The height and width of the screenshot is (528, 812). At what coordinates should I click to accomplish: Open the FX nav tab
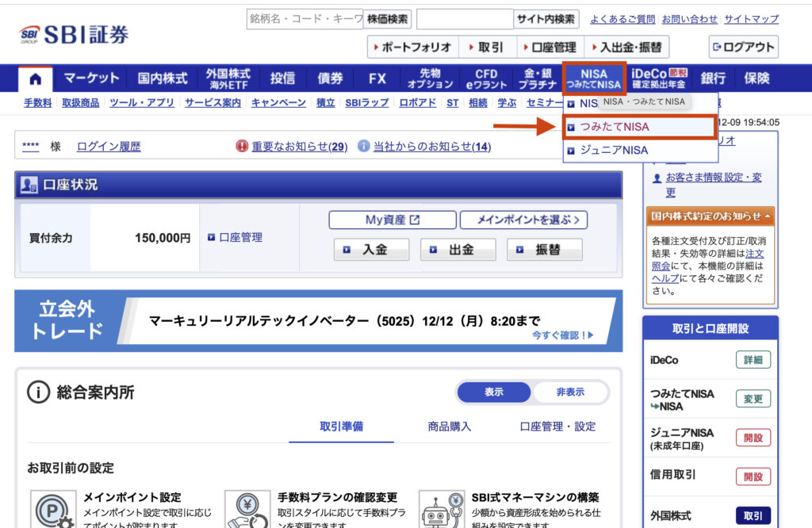(377, 78)
